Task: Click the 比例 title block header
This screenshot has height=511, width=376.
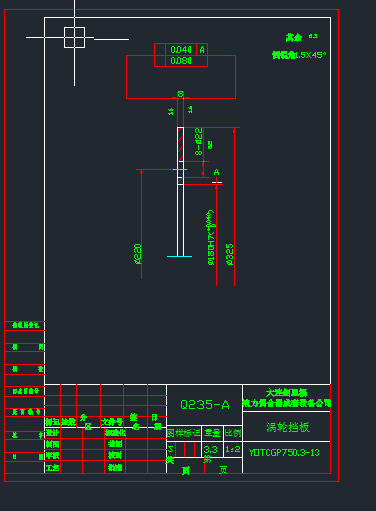Action: click(233, 433)
